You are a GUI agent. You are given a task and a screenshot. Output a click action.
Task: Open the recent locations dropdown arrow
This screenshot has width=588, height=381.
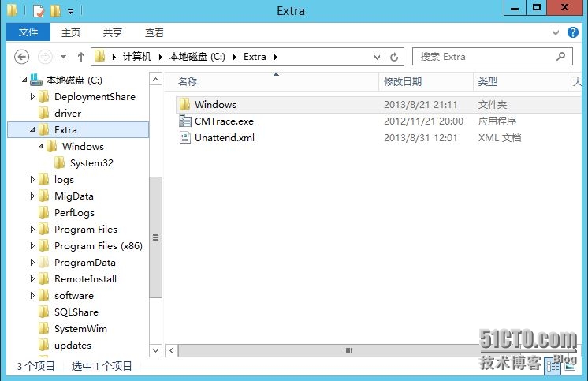(63, 57)
